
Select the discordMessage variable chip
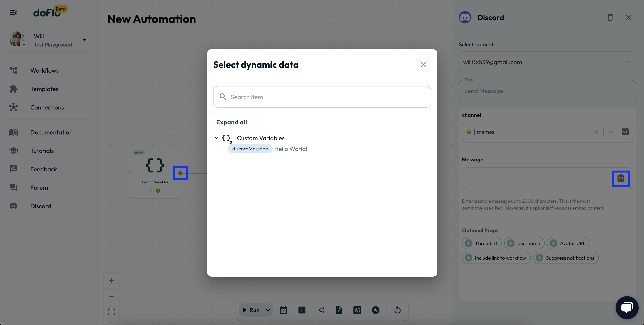click(x=250, y=149)
